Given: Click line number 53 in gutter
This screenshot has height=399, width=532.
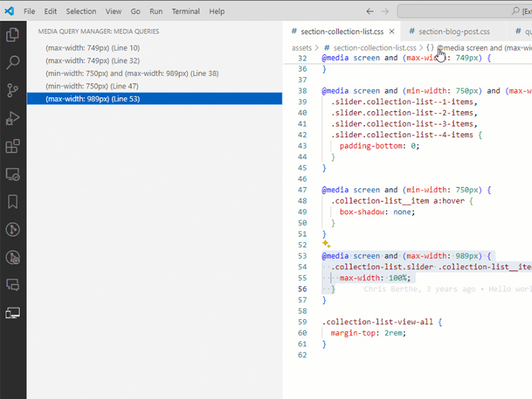Looking at the screenshot, I should point(302,256).
